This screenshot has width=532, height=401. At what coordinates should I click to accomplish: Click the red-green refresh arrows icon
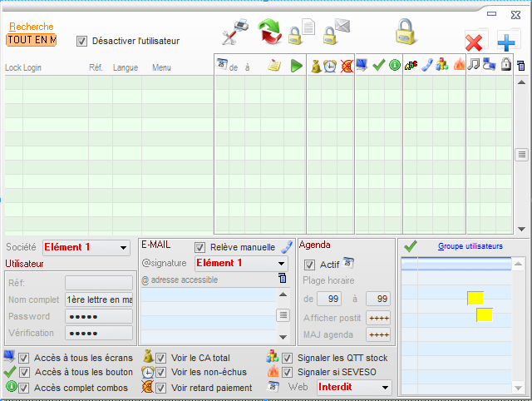(270, 32)
